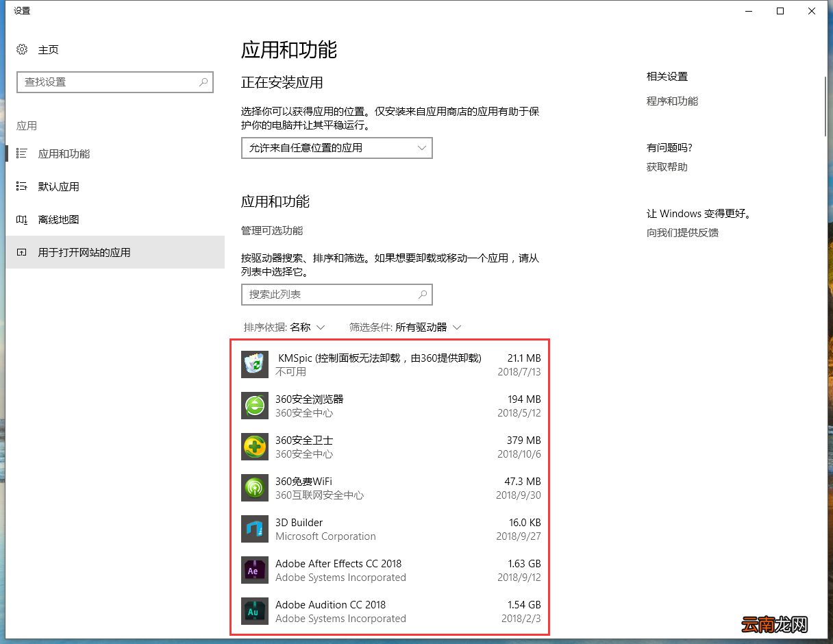833x644 pixels.
Task: Select the 3D Builder app name
Action: click(x=299, y=523)
